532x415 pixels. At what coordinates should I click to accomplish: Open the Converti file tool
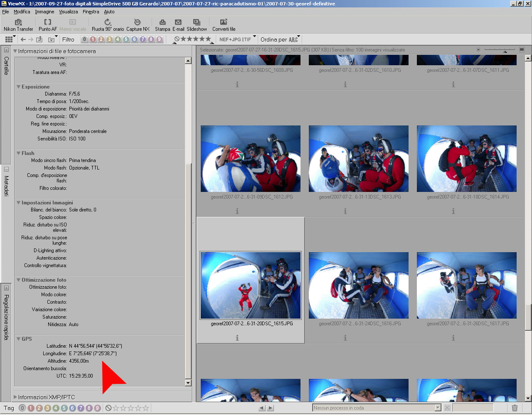224,25
